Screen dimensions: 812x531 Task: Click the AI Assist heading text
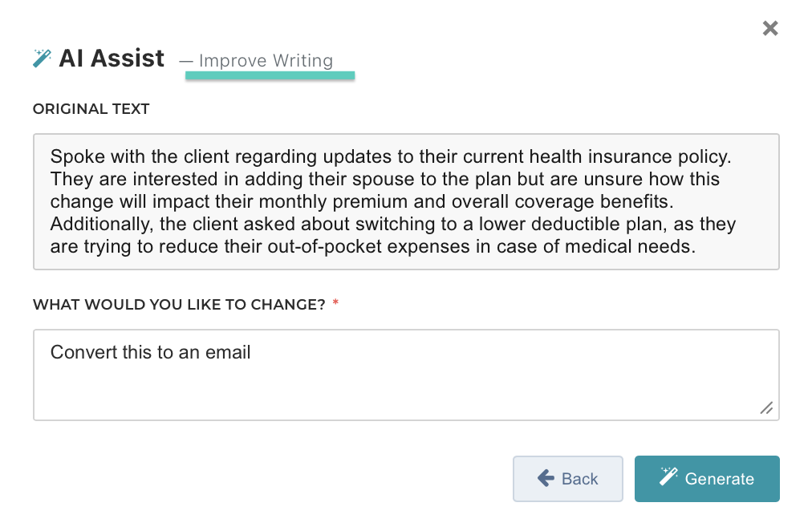pos(112,59)
